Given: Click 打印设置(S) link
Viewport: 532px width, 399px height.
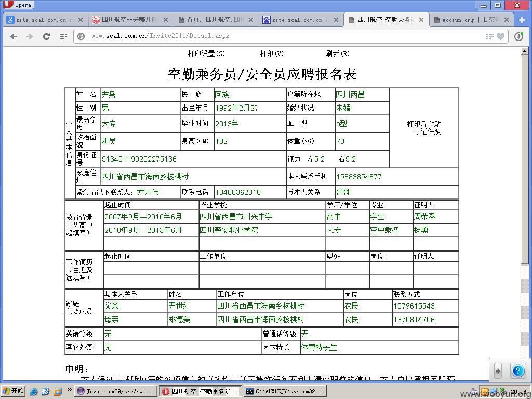Looking at the screenshot, I should click(x=206, y=54).
